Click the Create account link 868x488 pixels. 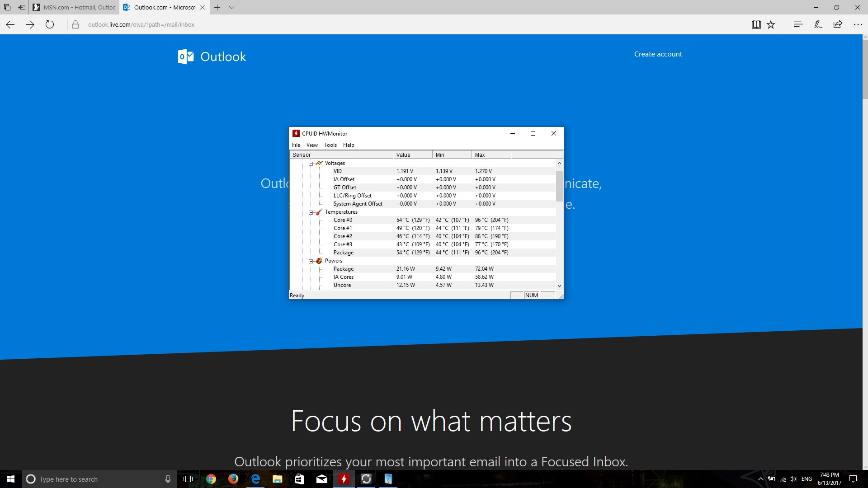[658, 54]
